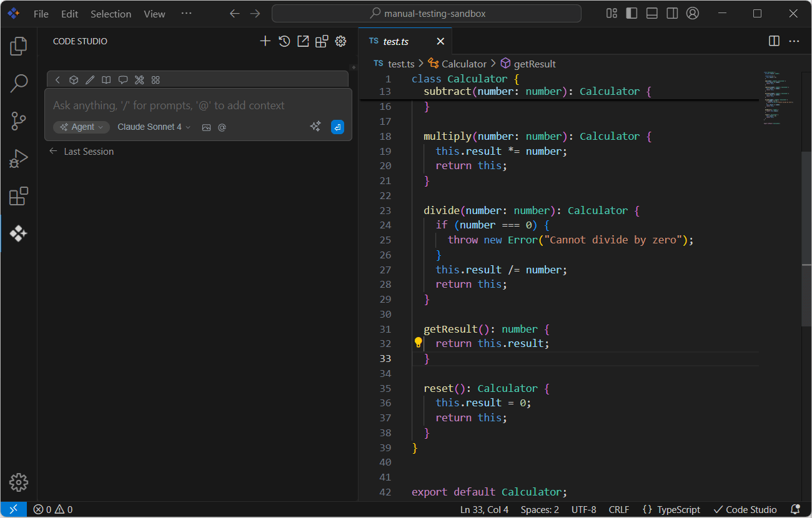Screen dimensions: 812x518
Task: Open the View menu
Action: (154, 14)
